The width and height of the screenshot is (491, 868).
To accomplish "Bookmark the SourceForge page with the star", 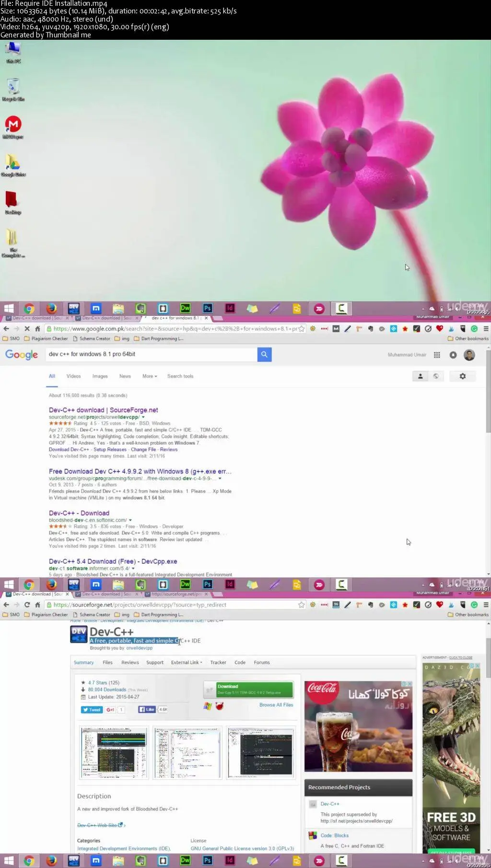I will click(x=302, y=605).
